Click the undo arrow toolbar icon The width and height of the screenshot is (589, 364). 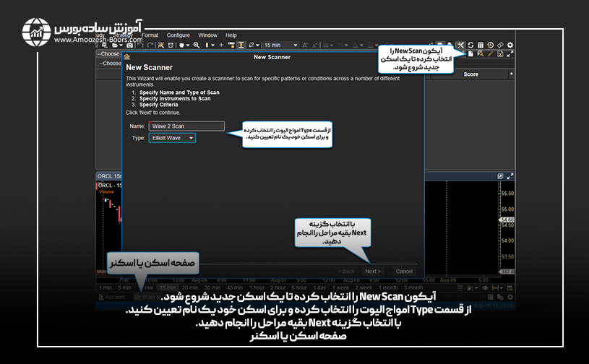tap(141, 45)
